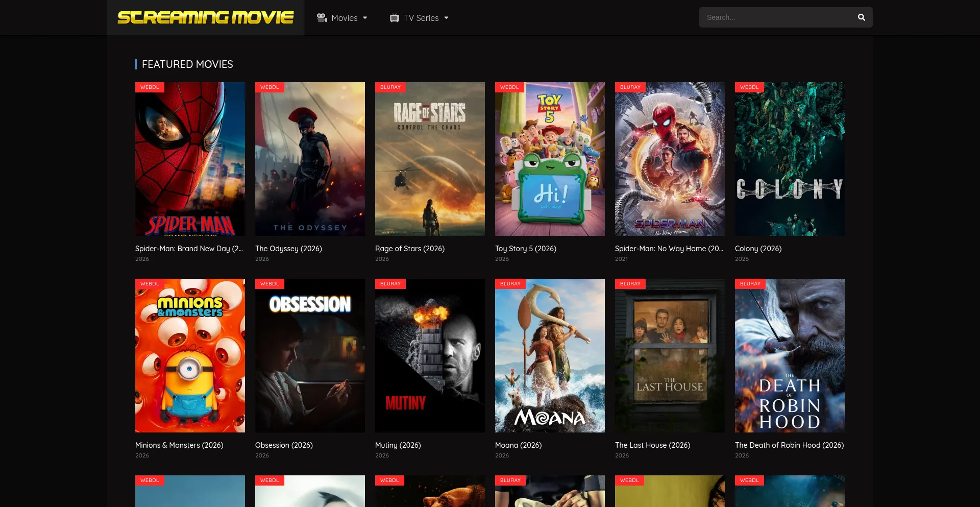Click the Spider-Man: No Way Home title link
The width and height of the screenshot is (980, 507).
(669, 249)
